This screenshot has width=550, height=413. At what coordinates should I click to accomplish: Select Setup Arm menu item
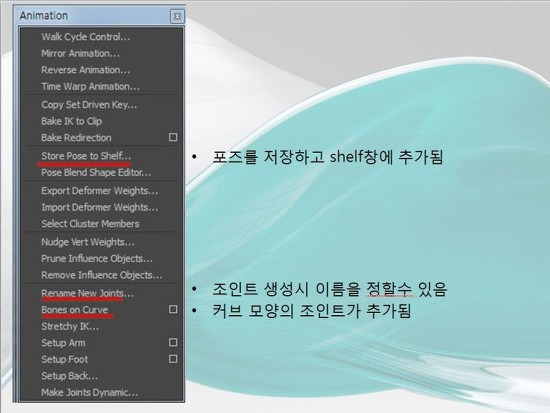click(x=63, y=342)
